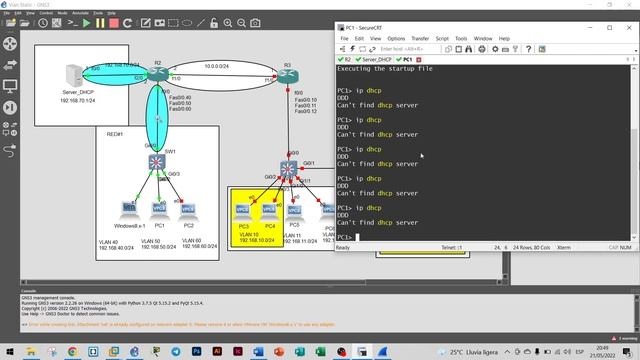Click SecureCRT reconnect chain icon
The image size is (640, 360).
[x=372, y=49]
